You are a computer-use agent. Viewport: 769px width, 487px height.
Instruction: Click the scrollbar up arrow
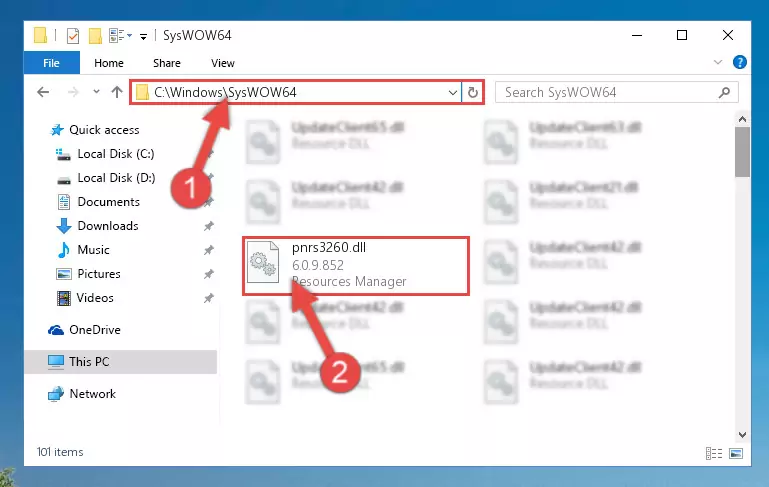point(742,119)
